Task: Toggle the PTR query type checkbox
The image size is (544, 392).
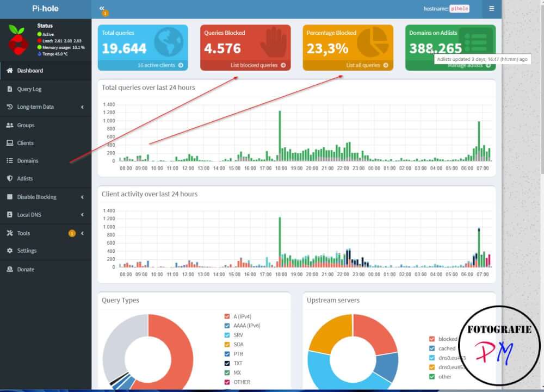Action: coord(227,354)
